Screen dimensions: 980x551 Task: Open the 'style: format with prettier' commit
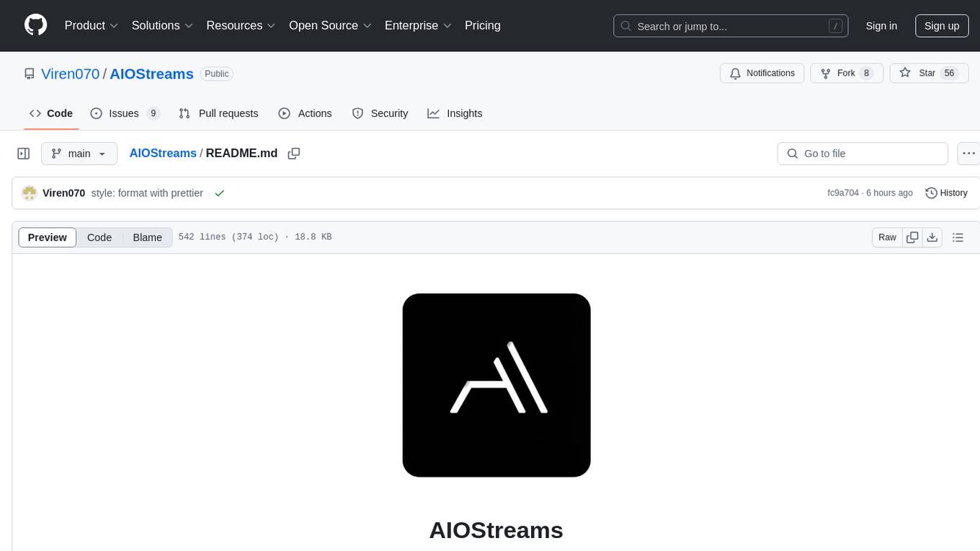point(147,193)
